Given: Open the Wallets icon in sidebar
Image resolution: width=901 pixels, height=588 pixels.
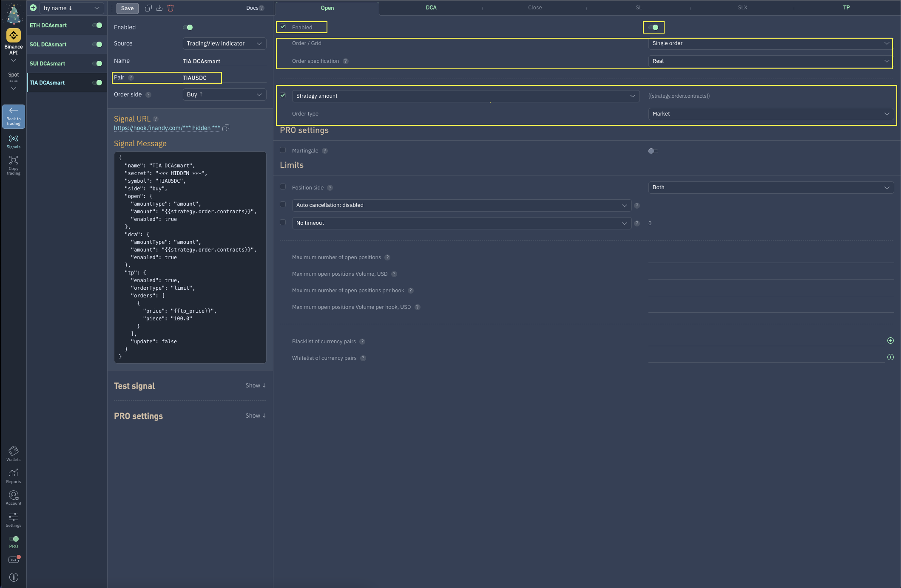Looking at the screenshot, I should click(14, 453).
